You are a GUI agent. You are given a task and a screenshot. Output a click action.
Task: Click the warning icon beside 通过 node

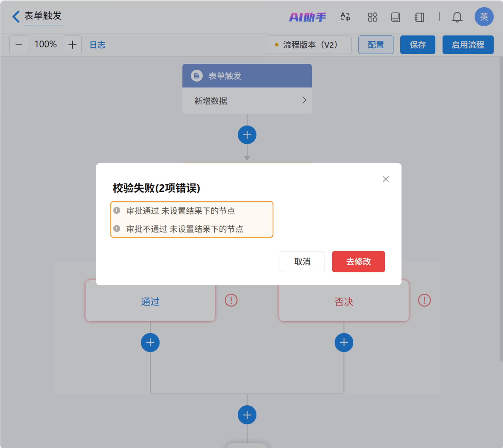click(x=231, y=300)
